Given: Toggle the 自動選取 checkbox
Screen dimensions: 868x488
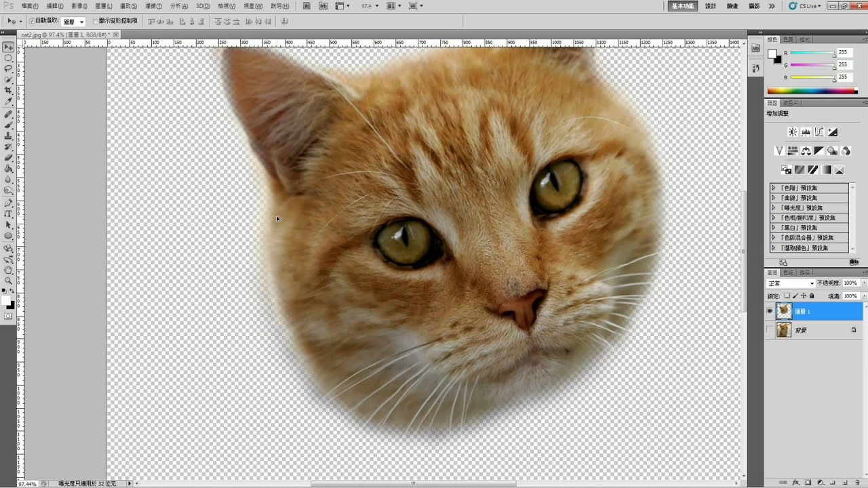Looking at the screenshot, I should pyautogui.click(x=31, y=21).
